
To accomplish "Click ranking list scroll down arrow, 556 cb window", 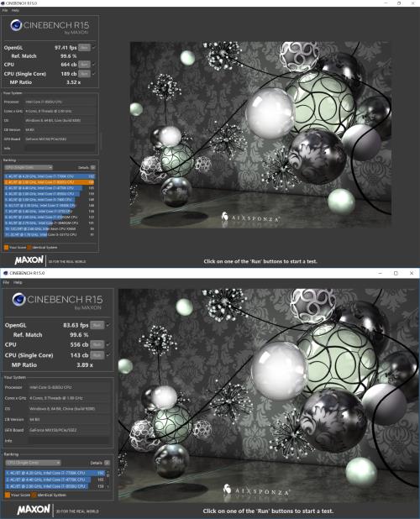I will point(108,487).
